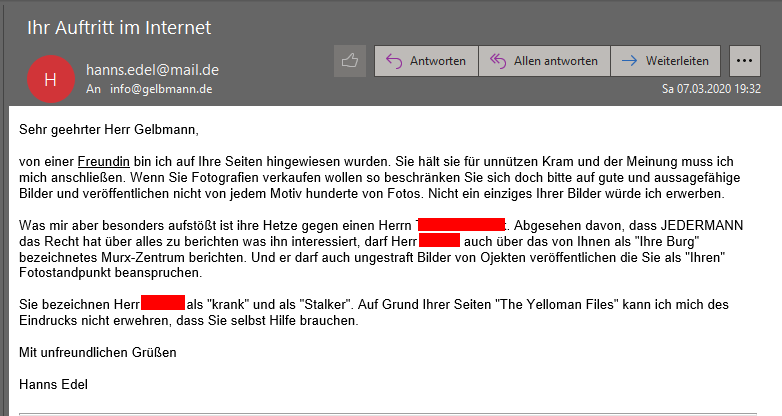
Task: Choose Allen antworten to reply all
Action: click(544, 61)
